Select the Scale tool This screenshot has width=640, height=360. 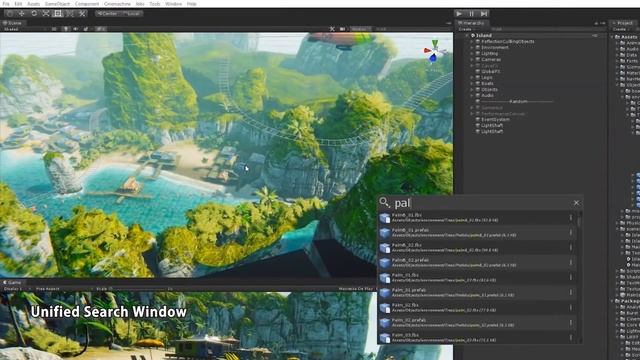pyautogui.click(x=46, y=13)
